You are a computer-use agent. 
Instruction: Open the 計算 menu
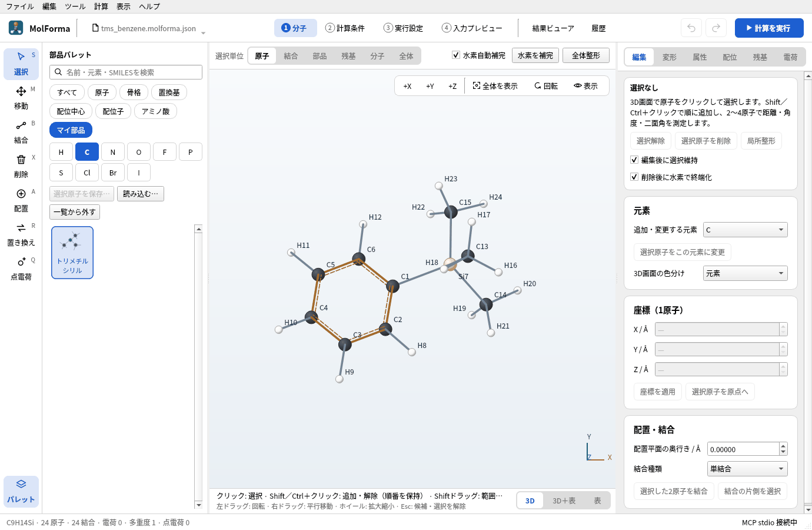click(x=101, y=6)
